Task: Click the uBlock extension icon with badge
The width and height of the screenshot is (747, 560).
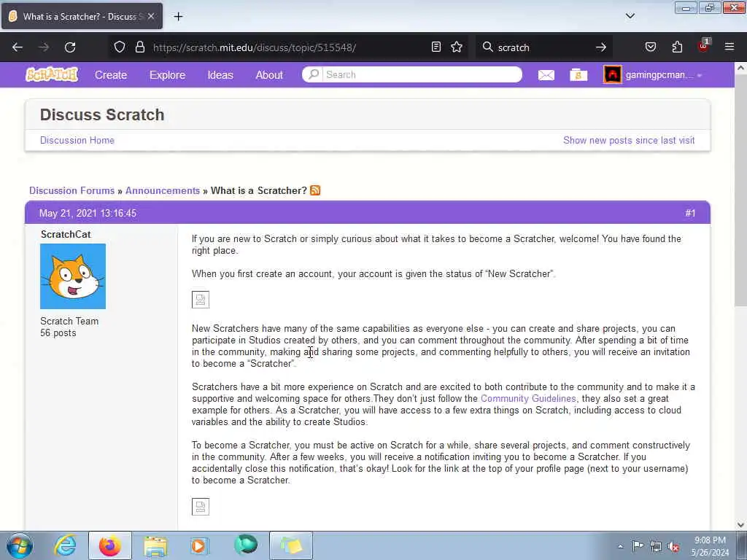Action: [704, 46]
